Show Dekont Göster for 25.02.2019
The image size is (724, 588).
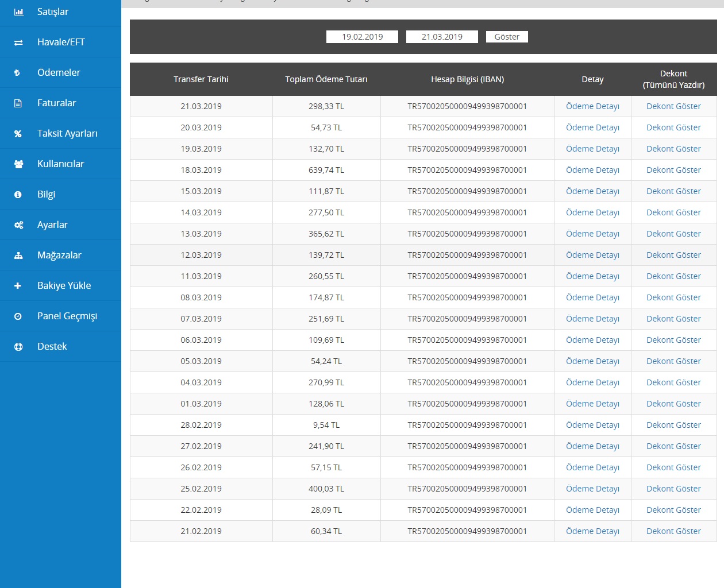(673, 489)
